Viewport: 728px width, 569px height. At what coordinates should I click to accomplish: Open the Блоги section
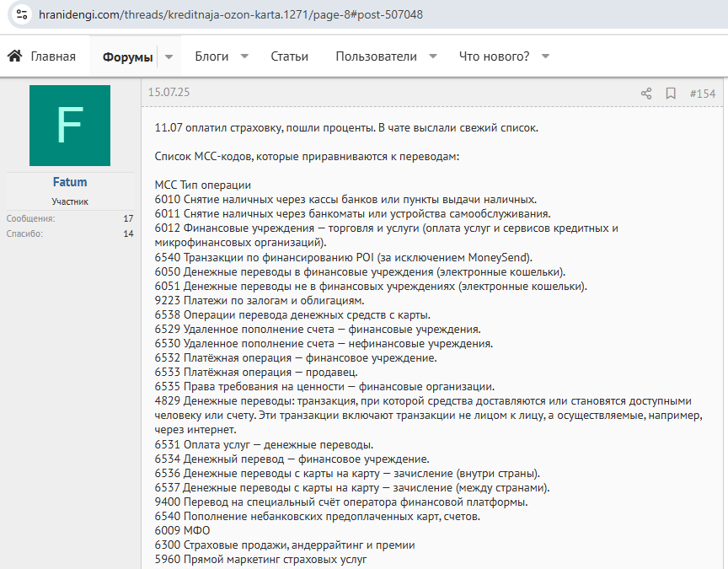(x=211, y=56)
